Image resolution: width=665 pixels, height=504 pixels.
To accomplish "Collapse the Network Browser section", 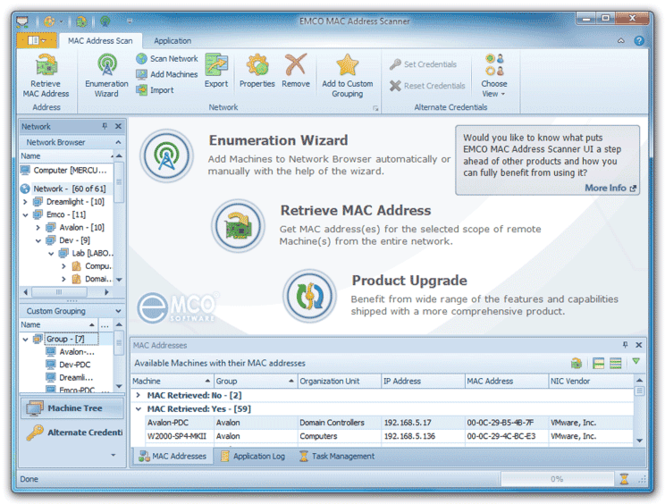I will tap(118, 142).
